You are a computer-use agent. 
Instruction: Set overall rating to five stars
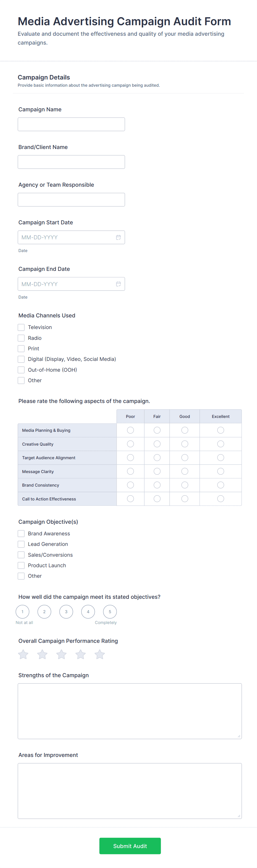pyautogui.click(x=100, y=654)
